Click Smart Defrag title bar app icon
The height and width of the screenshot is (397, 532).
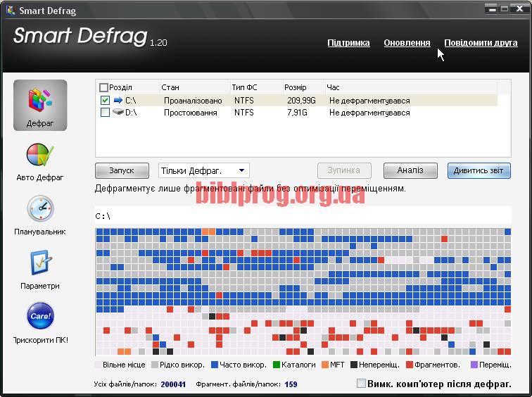11,10
